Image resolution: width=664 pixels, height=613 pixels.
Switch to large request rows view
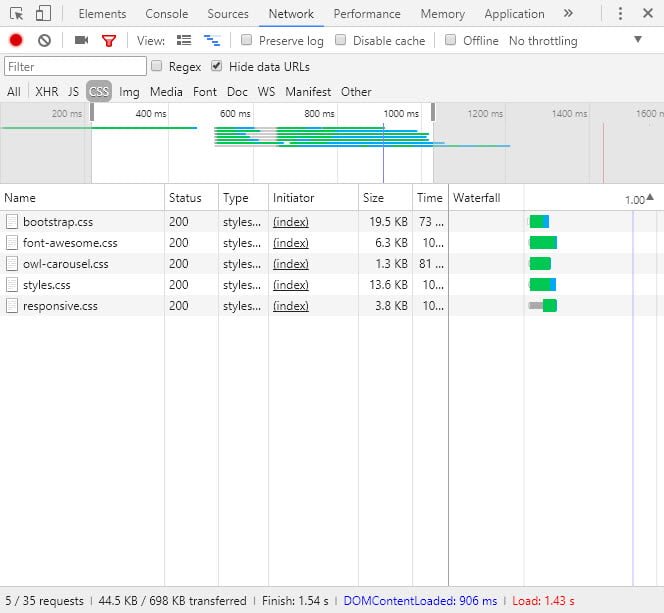184,41
